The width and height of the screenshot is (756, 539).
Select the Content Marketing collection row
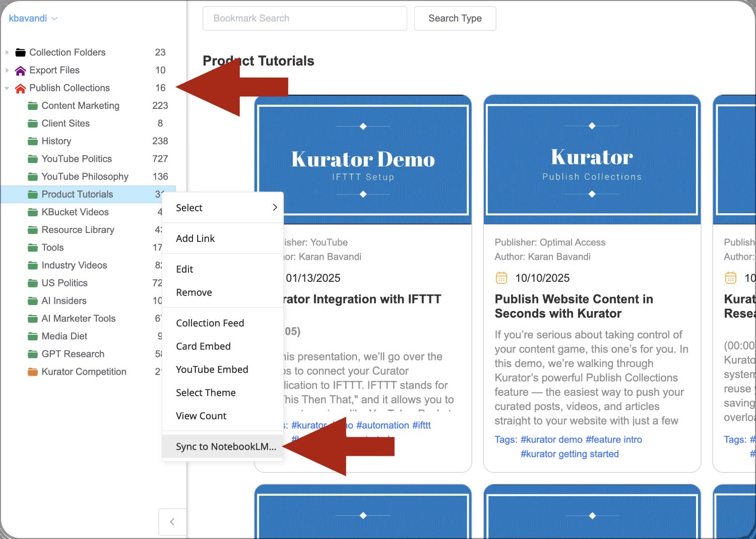tap(88, 106)
